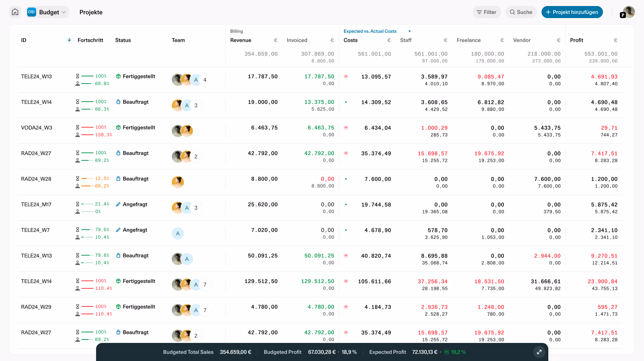Viewport: 644px width, 361px height.
Task: Click Angefragt pencil icon in TELE24_W7 row
Action: coord(118,230)
